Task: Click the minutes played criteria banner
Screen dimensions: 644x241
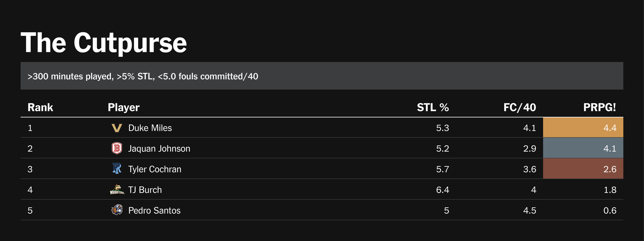Action: click(x=143, y=76)
